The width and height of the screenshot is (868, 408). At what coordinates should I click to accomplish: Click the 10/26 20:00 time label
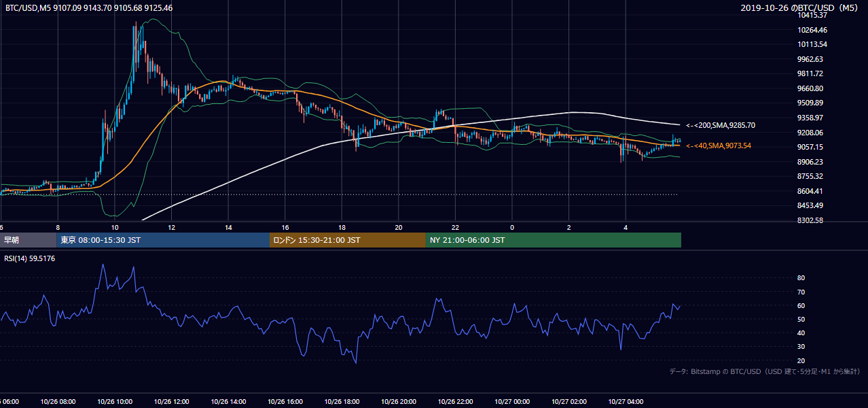[x=399, y=402]
